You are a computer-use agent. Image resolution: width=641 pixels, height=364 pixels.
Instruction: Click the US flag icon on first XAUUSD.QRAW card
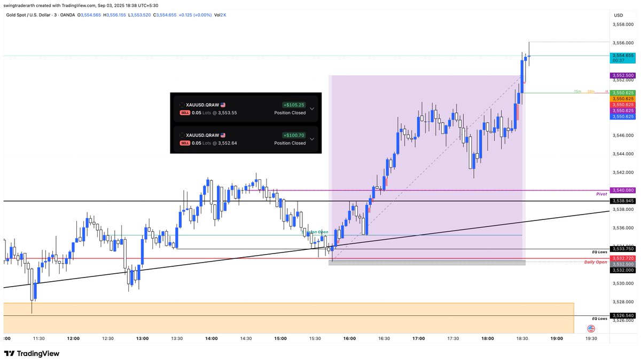point(223,104)
